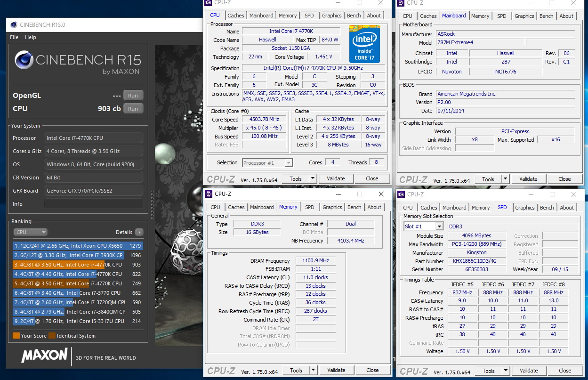Click the Your Score orange legend swatch
The height and width of the screenshot is (380, 588).
16,336
